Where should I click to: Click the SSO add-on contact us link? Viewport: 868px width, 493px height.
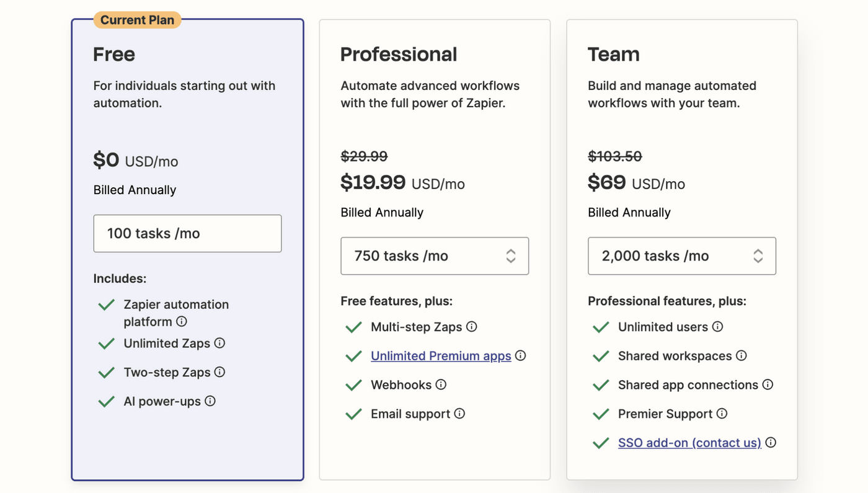click(x=689, y=443)
